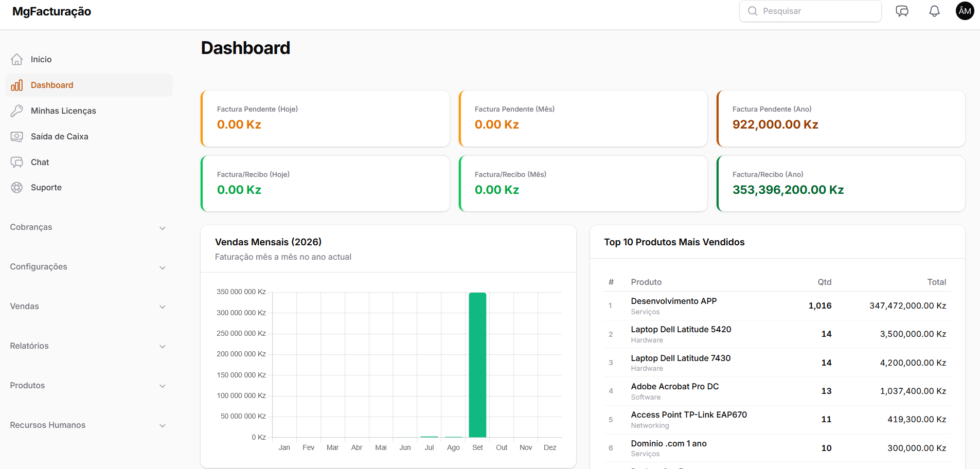Click the Qtd column header
Screen dimensions: 980x469
(824, 282)
